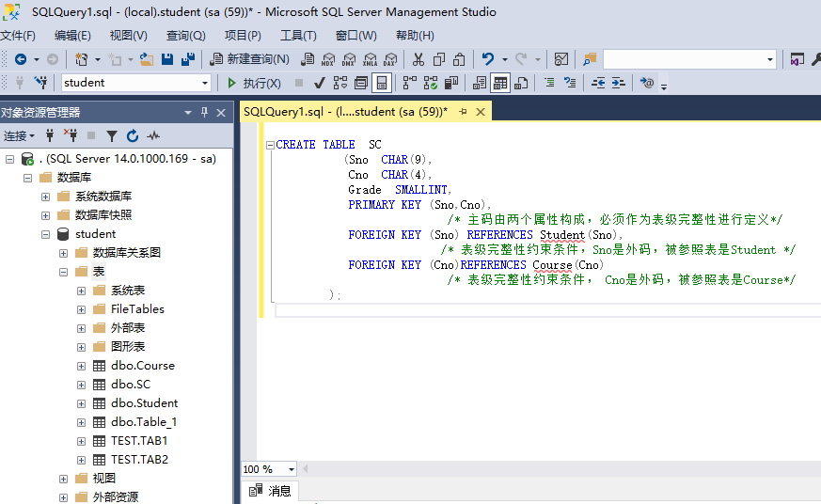This screenshot has height=504, width=821.
Task: Expand the dbo.Student table node
Action: click(81, 403)
